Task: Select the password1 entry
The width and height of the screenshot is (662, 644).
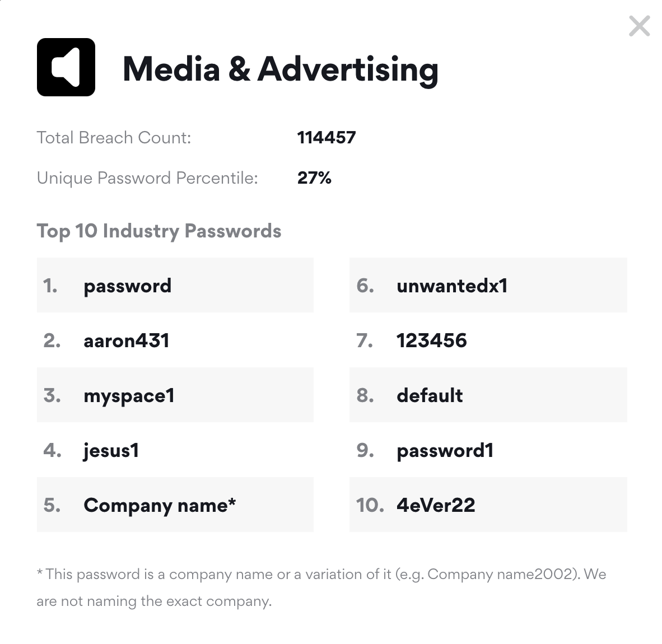Action: click(x=445, y=451)
